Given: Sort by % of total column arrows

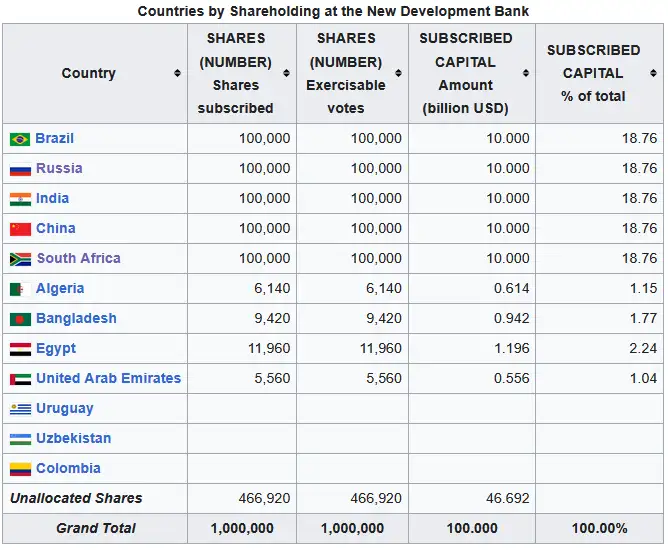Looking at the screenshot, I should [653, 73].
